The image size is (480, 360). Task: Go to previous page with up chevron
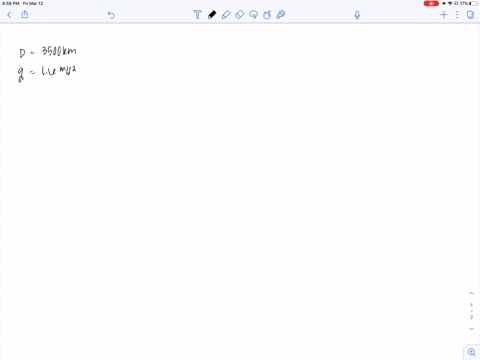coord(471,293)
